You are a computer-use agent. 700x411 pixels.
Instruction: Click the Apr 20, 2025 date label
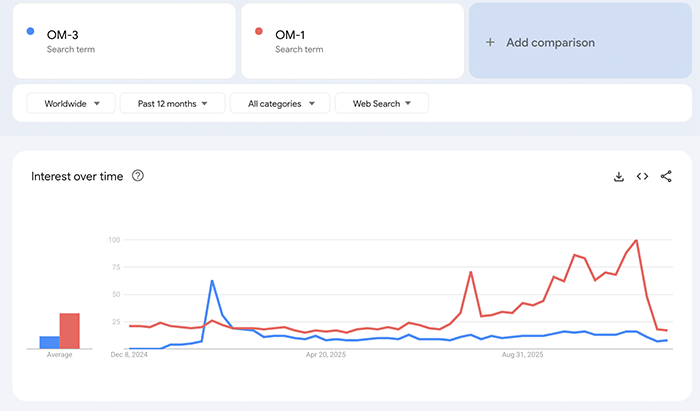pos(325,355)
